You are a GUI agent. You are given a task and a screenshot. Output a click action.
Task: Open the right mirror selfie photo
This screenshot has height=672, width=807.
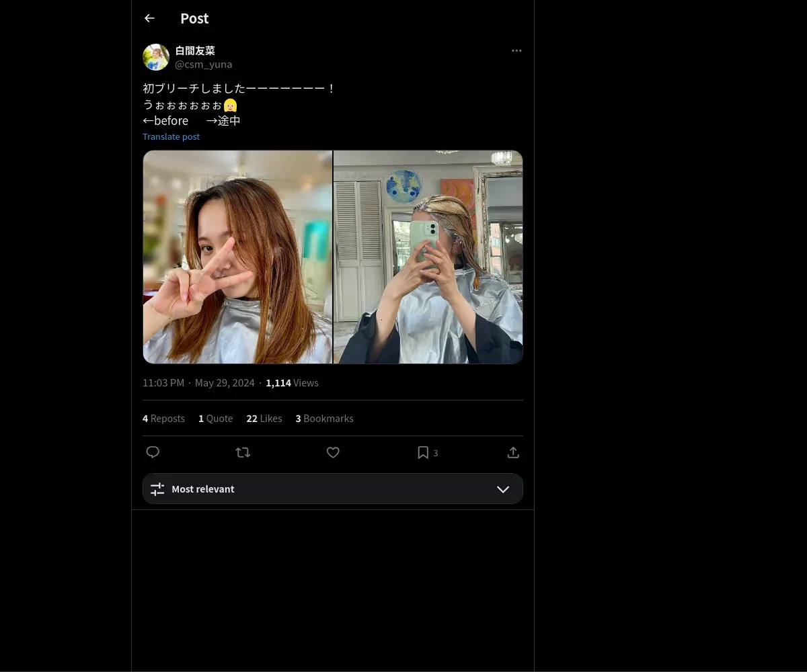(428, 257)
